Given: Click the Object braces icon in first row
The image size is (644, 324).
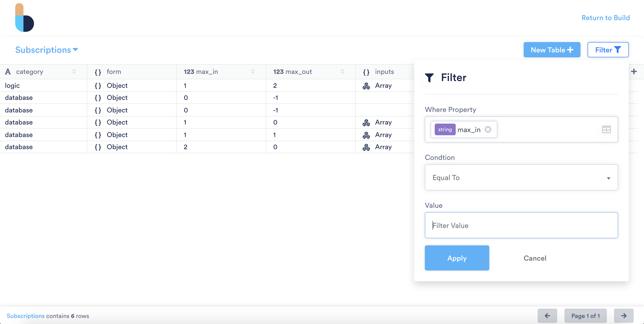Looking at the screenshot, I should pyautogui.click(x=98, y=86).
